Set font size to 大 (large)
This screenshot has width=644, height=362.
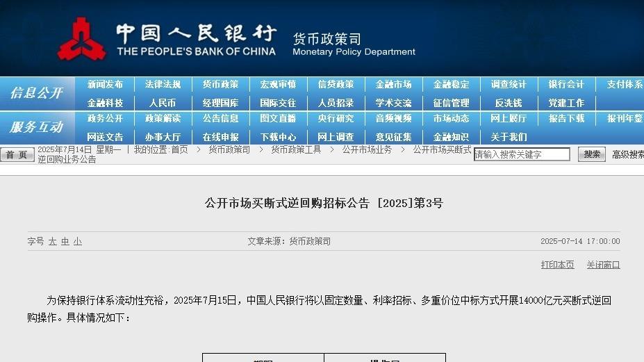52,242
